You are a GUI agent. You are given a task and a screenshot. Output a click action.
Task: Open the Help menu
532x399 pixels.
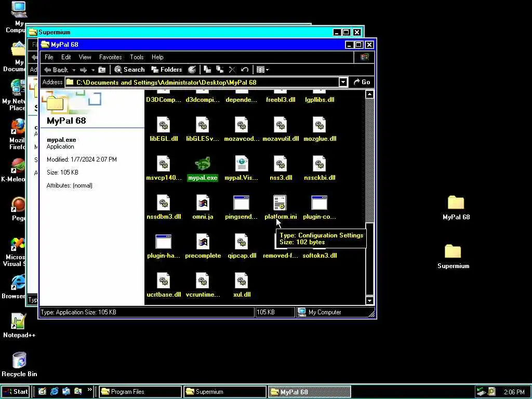click(x=157, y=57)
